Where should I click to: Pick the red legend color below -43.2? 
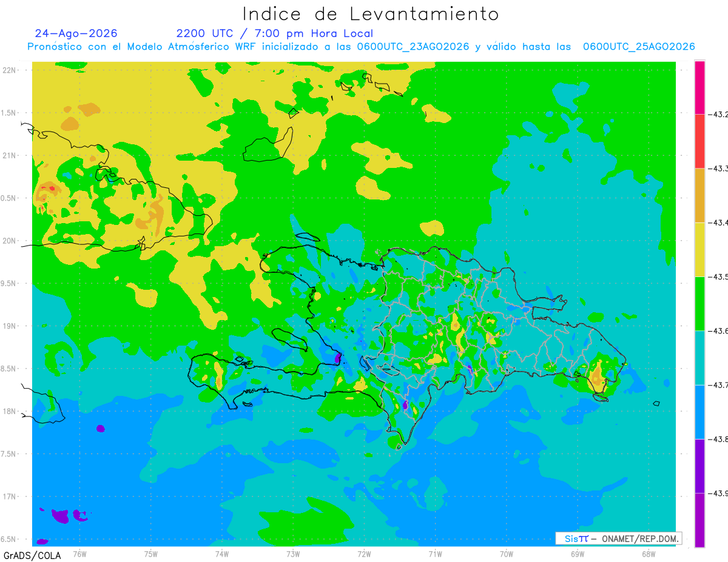[699, 141]
